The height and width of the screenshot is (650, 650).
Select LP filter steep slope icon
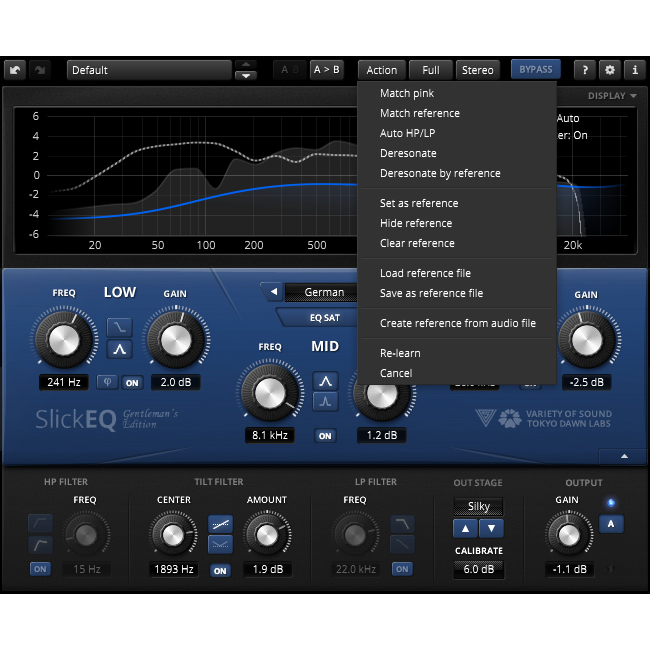403,524
